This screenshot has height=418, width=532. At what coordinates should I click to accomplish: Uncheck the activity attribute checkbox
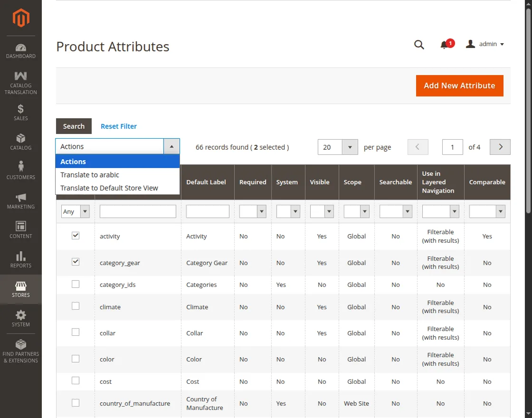pos(76,236)
